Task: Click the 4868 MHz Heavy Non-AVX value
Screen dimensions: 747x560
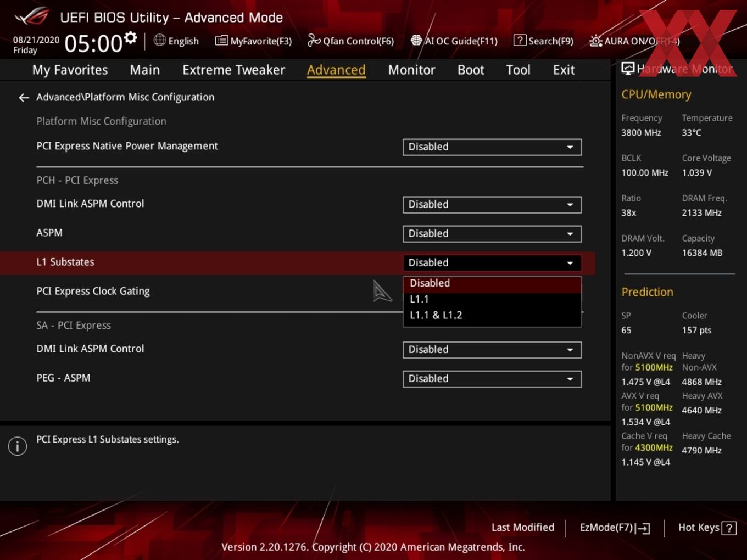Action: [x=701, y=382]
